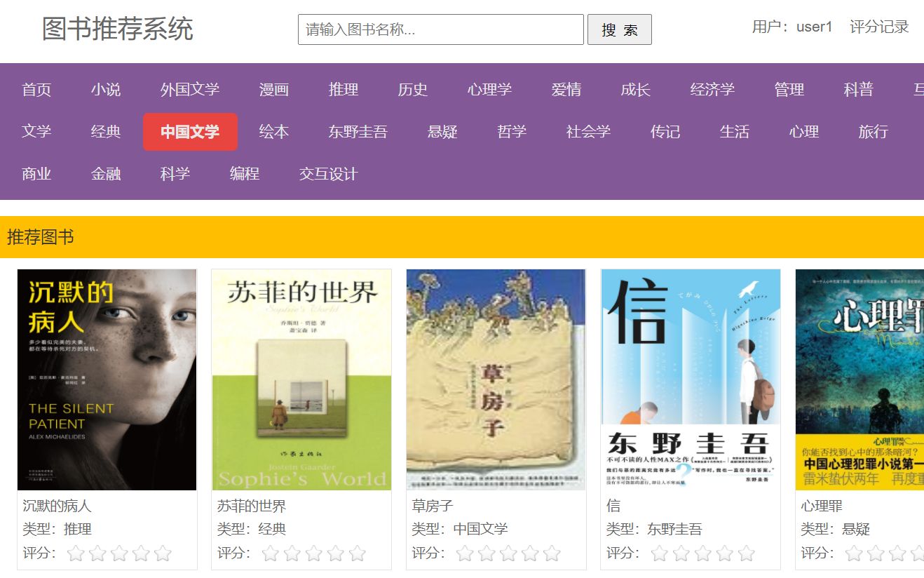The width and height of the screenshot is (924, 578).
Task: Rate 沉默的病人 one star
Action: click(x=76, y=553)
